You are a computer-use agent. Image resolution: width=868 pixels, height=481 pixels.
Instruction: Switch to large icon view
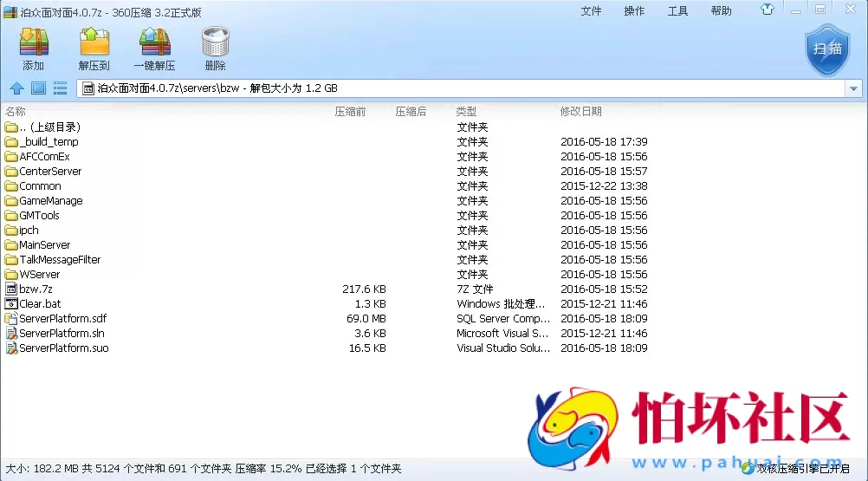tap(38, 88)
